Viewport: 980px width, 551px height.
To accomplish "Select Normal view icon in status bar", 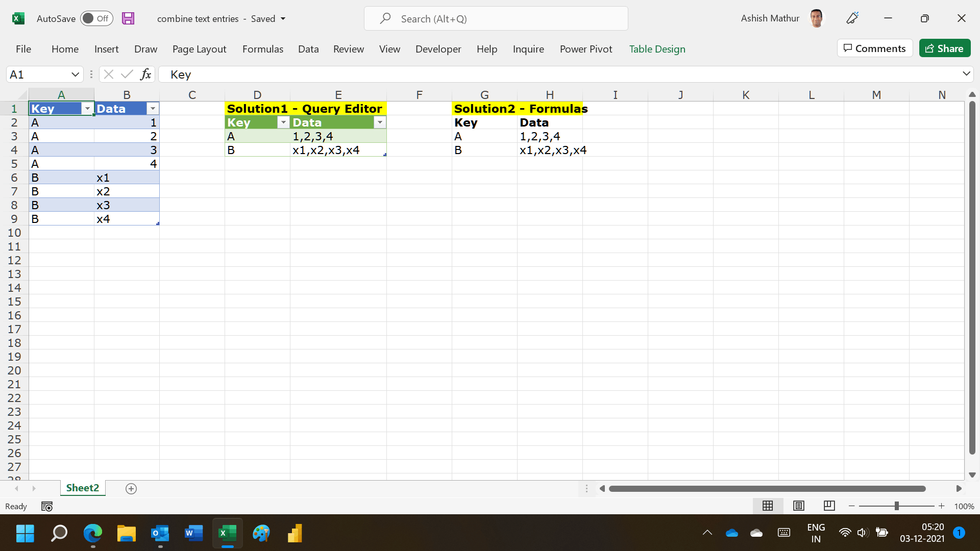I will pyautogui.click(x=768, y=506).
